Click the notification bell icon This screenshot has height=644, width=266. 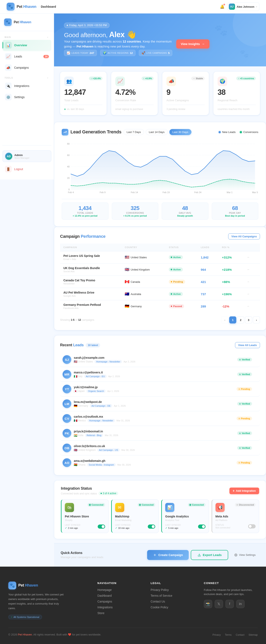222,7
